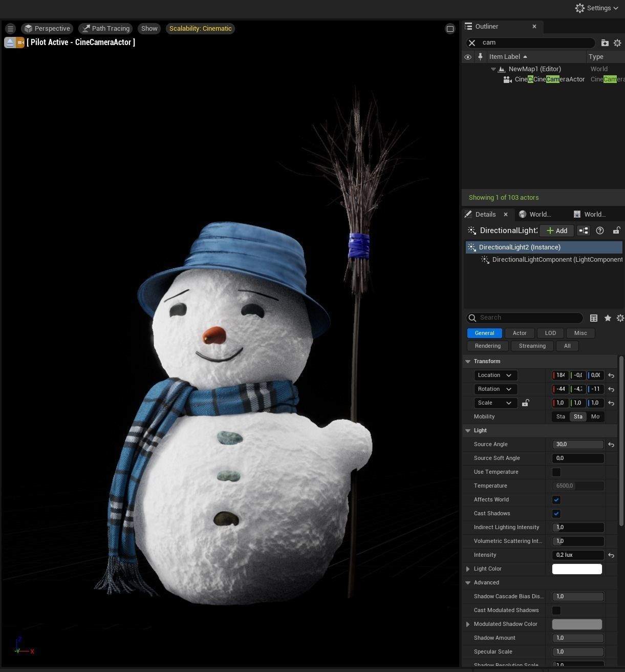
Task: Click the CineCameraActor camera icon in Outliner
Action: [507, 79]
